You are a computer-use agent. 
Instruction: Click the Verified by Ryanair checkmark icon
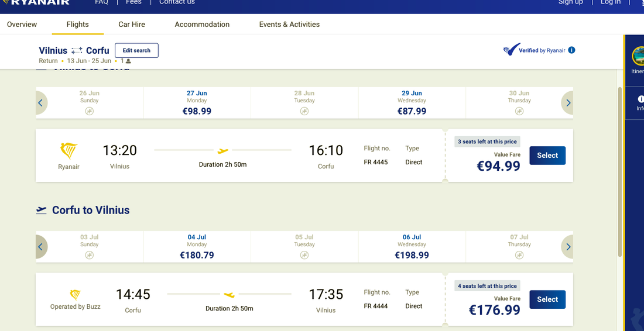tap(511, 50)
